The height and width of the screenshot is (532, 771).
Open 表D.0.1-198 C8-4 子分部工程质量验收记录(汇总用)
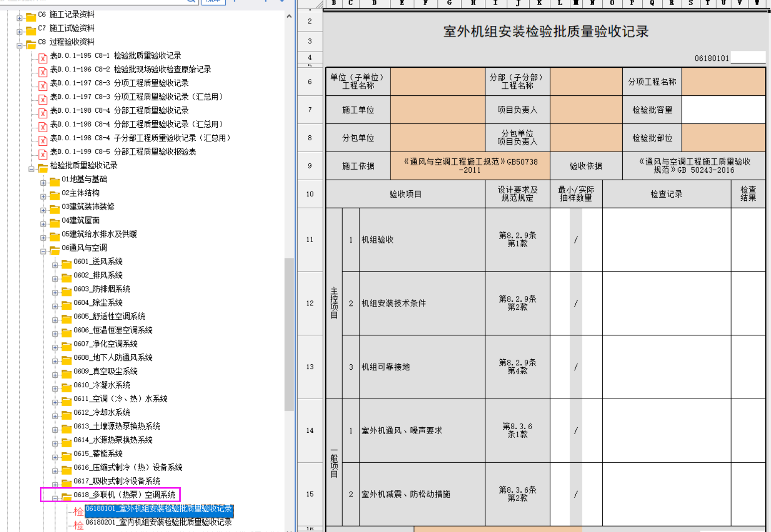pyautogui.click(x=140, y=138)
